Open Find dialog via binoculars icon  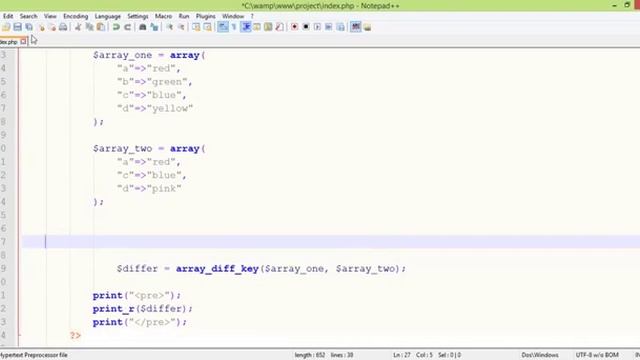(x=142, y=27)
